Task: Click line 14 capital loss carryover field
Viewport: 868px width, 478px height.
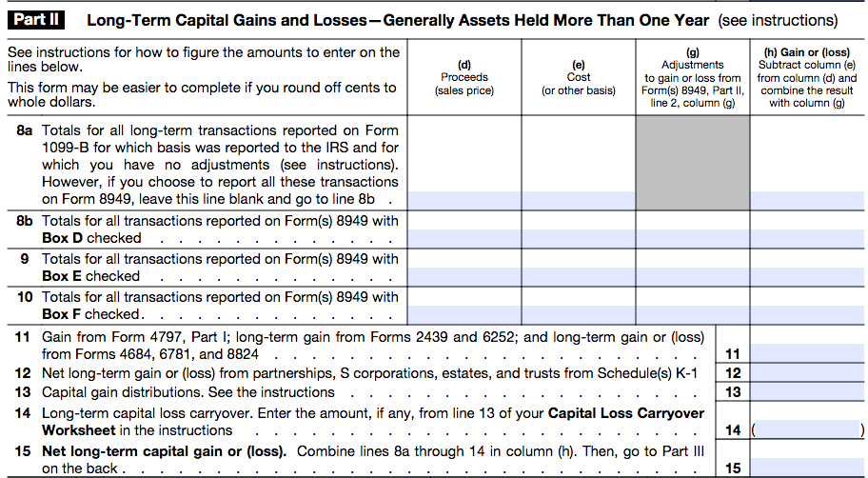Action: [x=807, y=429]
